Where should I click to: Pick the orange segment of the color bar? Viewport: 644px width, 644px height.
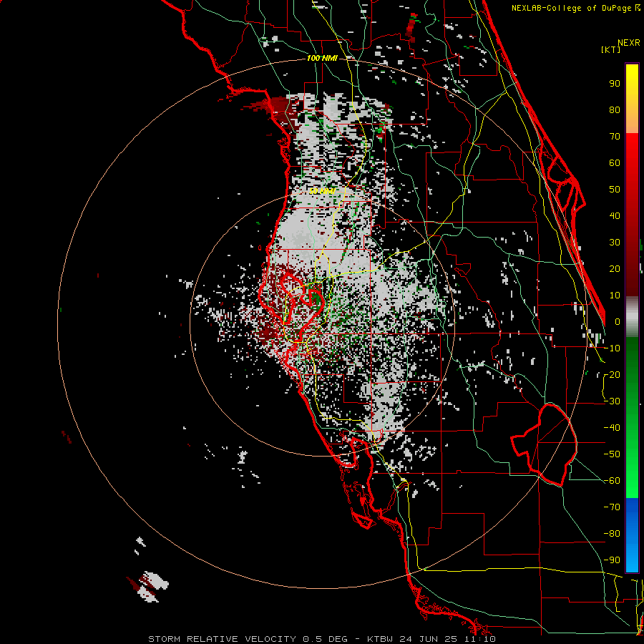[632, 120]
